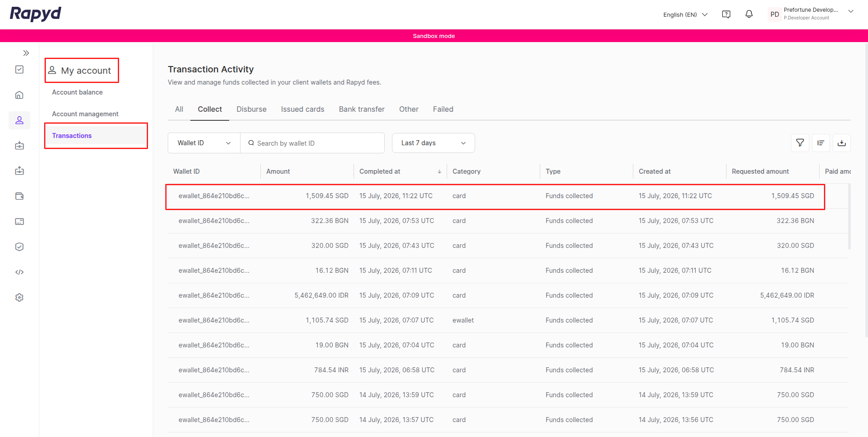Click the Completed at sort arrow

tap(439, 171)
